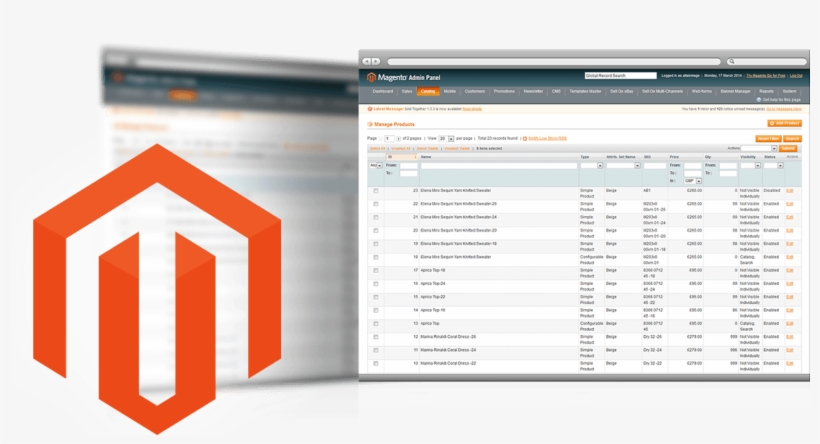Click the SKU filter input field
This screenshot has width=820, height=444.
[x=655, y=166]
